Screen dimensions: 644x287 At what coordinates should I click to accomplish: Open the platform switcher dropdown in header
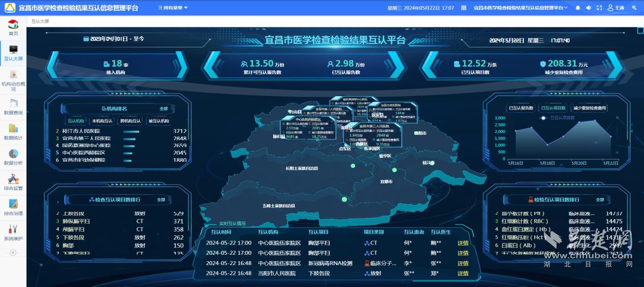pos(521,8)
